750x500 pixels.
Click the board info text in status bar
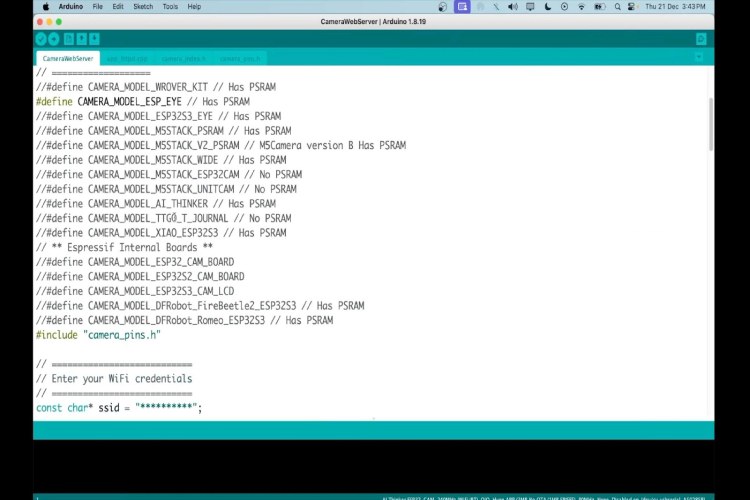point(544,498)
